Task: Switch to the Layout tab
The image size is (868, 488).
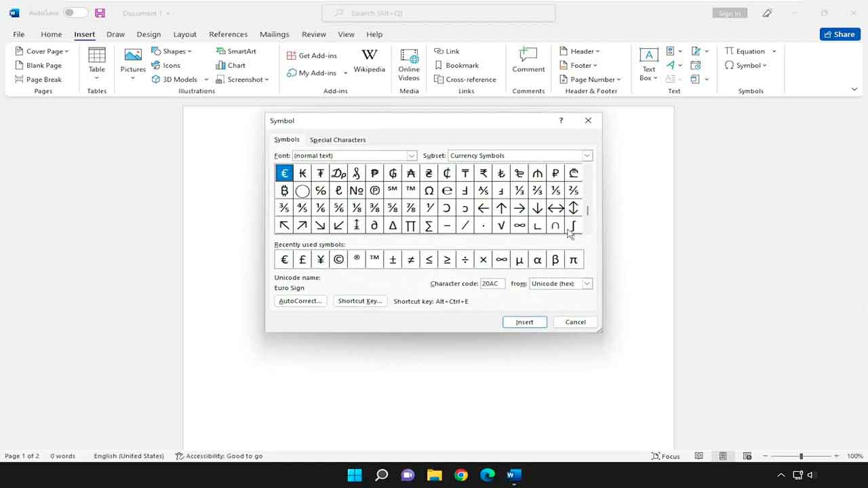Action: [184, 34]
